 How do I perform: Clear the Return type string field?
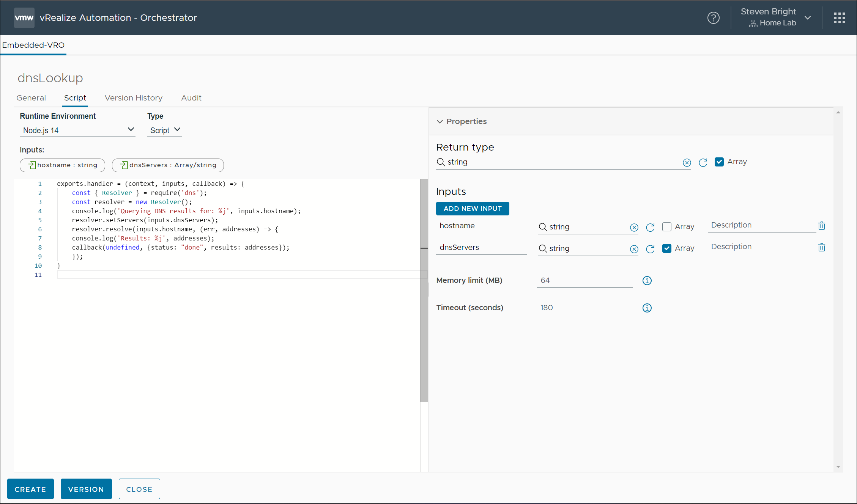687,163
